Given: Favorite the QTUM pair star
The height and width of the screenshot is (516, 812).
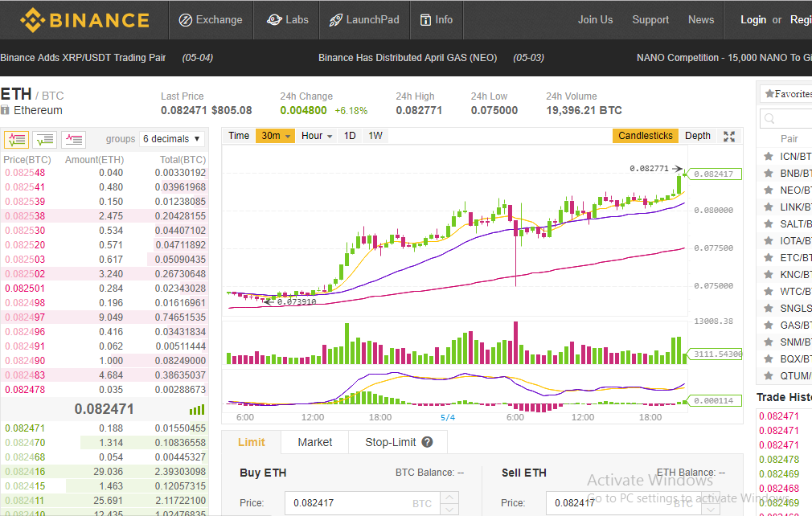Looking at the screenshot, I should pos(769,375).
